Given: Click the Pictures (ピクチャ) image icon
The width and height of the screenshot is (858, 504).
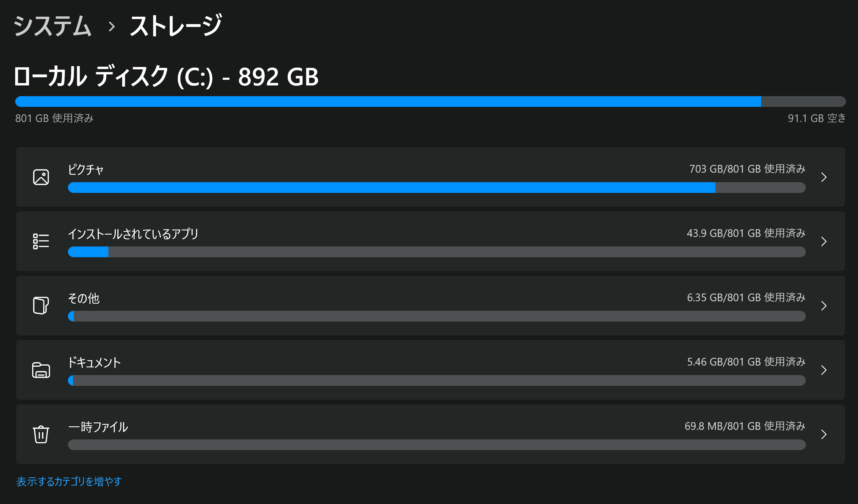Looking at the screenshot, I should coord(41,177).
